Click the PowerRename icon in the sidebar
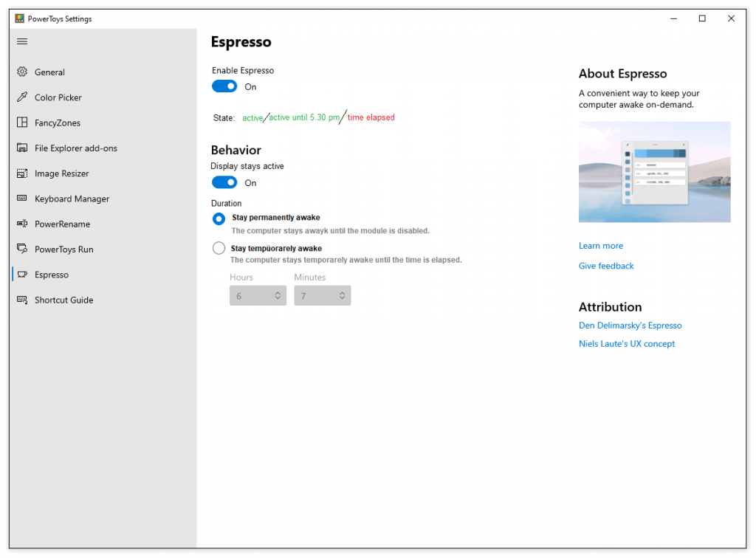The width and height of the screenshot is (756, 558). point(22,224)
